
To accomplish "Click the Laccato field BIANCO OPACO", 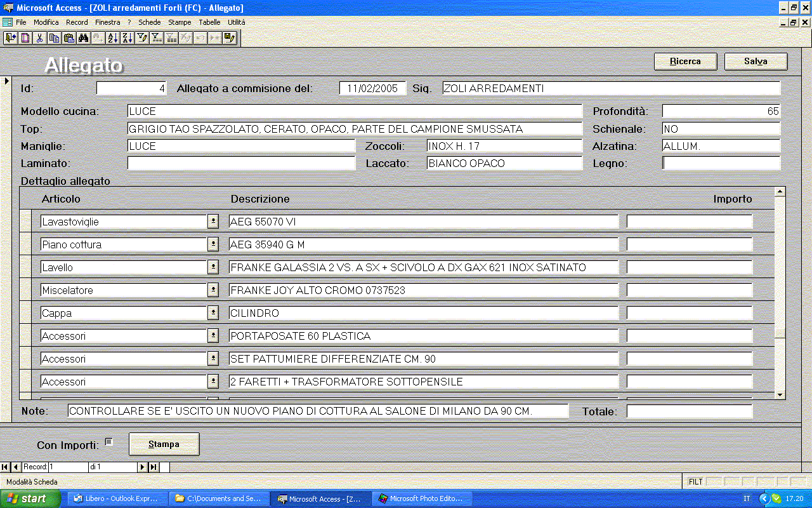I will point(504,163).
